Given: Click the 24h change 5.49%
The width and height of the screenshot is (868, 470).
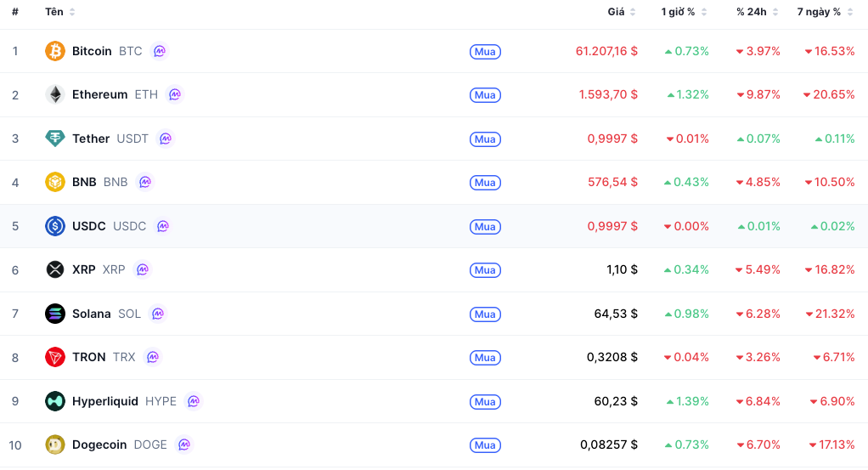Looking at the screenshot, I should [758, 269].
